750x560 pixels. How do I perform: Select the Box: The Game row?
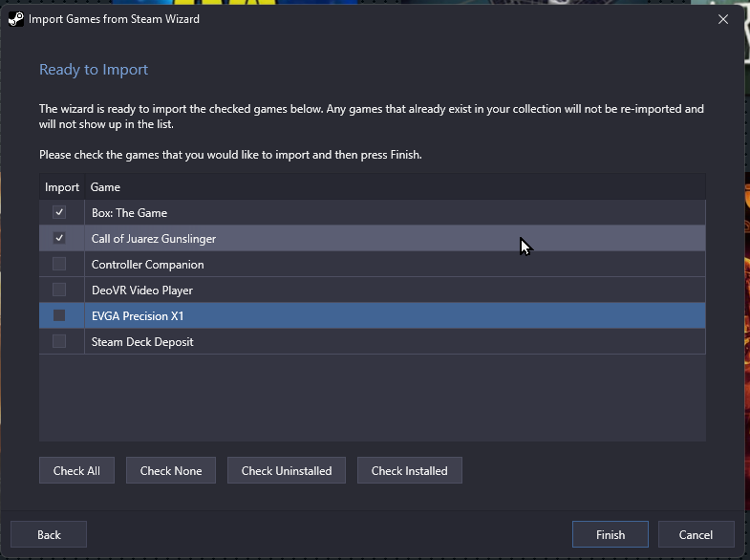click(x=372, y=213)
